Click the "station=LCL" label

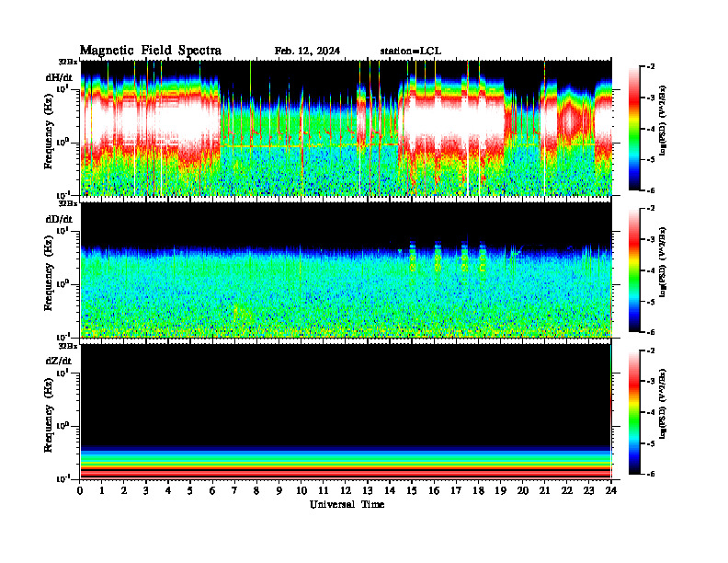pos(411,52)
